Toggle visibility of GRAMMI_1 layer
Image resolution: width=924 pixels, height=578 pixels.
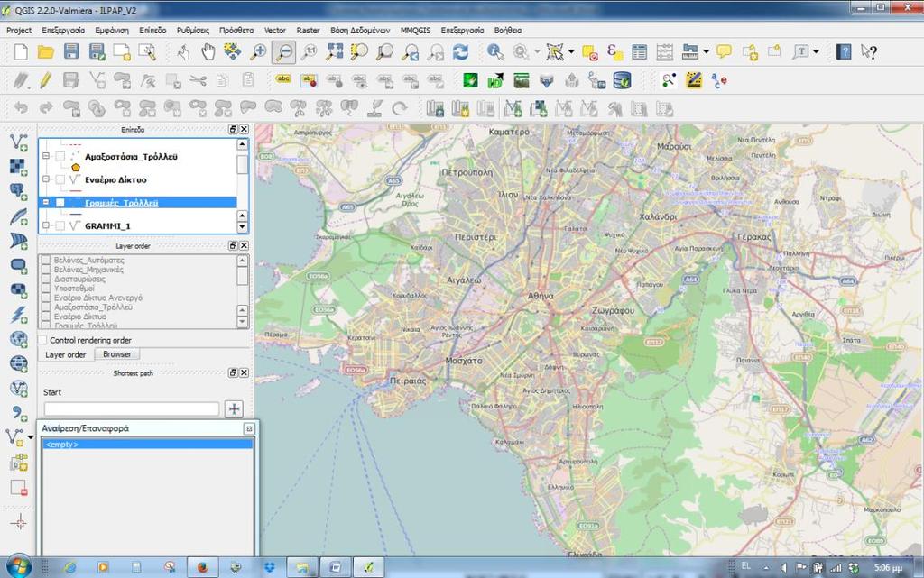[x=60, y=225]
